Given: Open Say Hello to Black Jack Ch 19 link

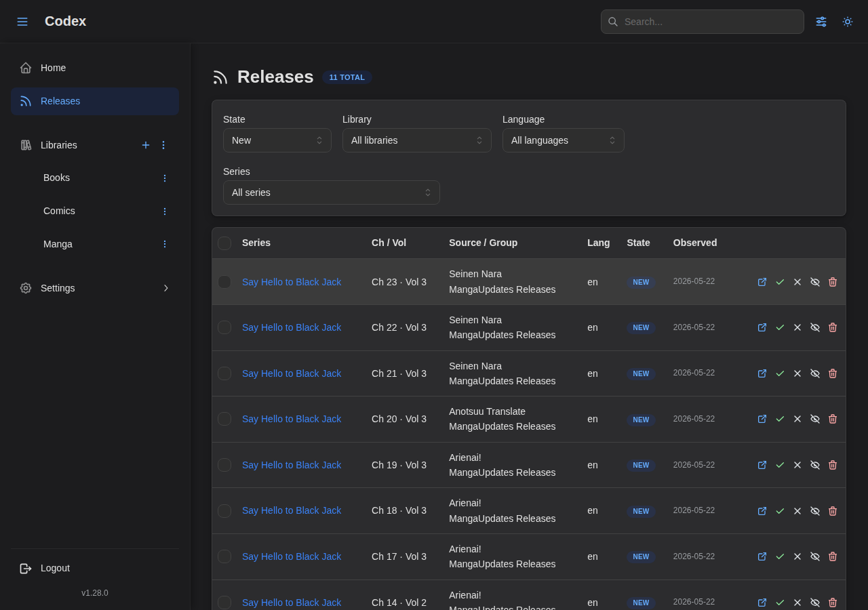Looking at the screenshot, I should 292,465.
